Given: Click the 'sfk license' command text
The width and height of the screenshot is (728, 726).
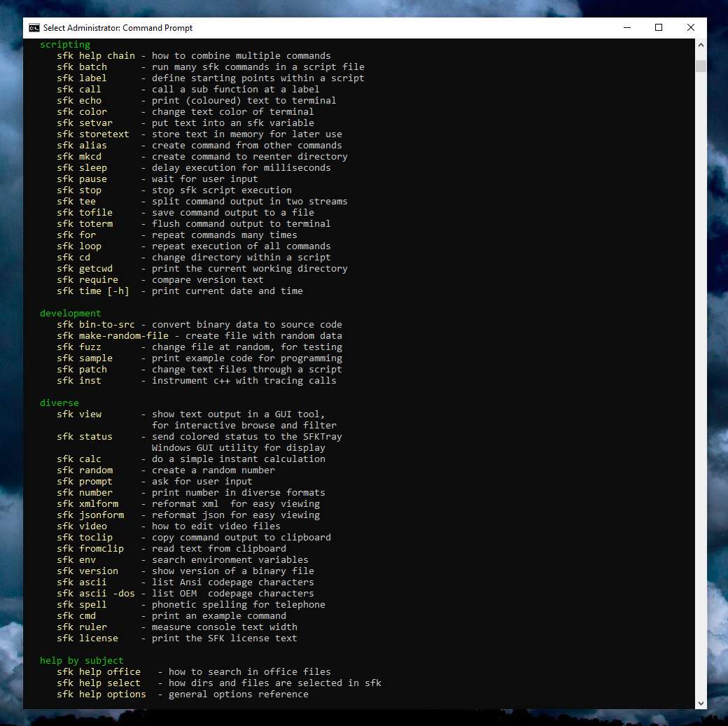Looking at the screenshot, I should pyautogui.click(x=87, y=638).
